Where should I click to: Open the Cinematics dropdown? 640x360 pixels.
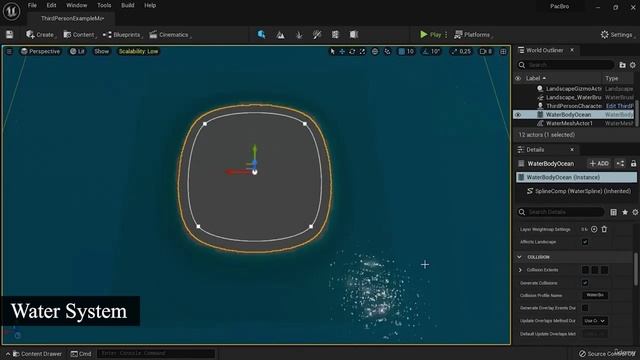click(170, 35)
